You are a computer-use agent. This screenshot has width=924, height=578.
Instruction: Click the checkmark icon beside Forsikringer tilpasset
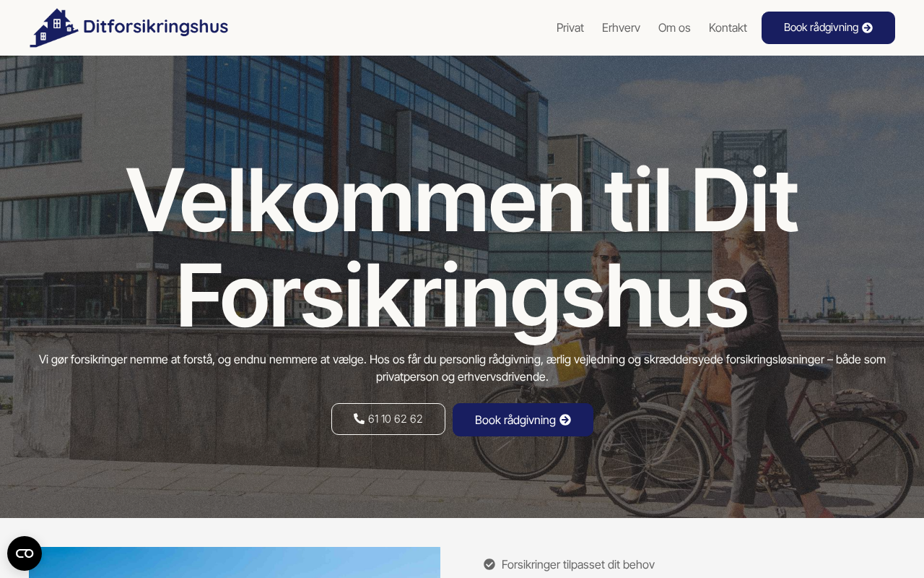click(x=489, y=564)
